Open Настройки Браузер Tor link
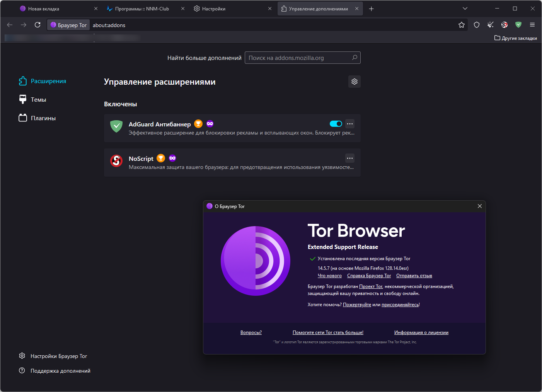 coord(53,356)
